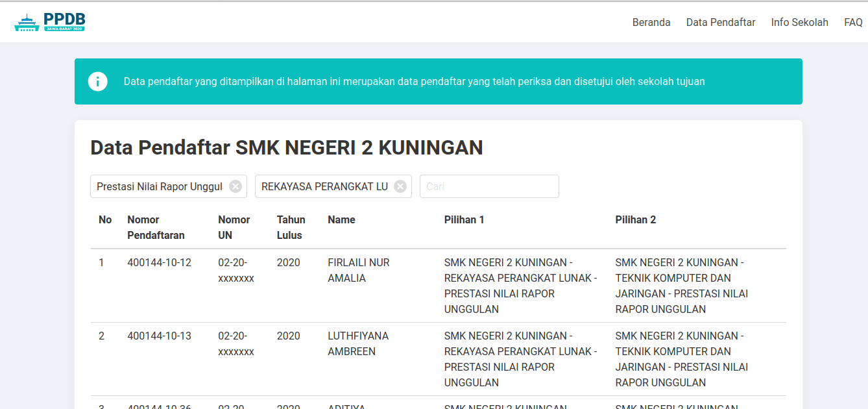Click registration number 400144-10-13
Image resolution: width=868 pixels, height=409 pixels.
[x=159, y=336]
